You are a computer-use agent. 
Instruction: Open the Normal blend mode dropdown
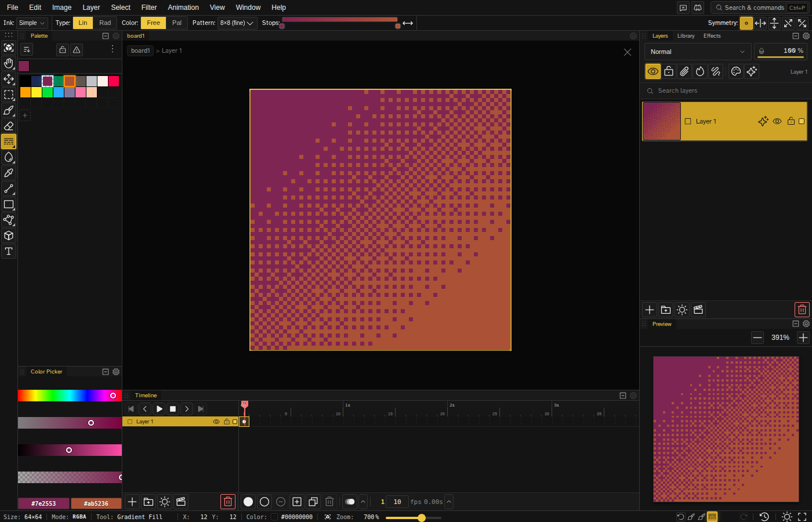[x=698, y=52]
